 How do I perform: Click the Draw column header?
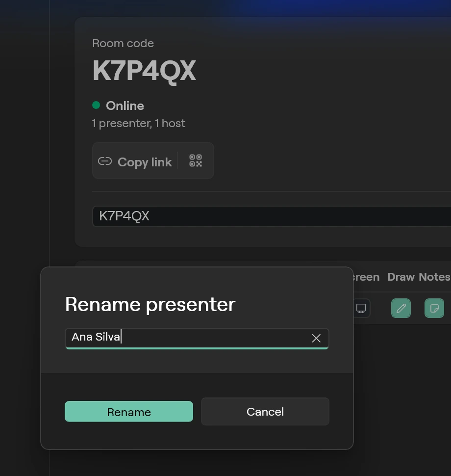pyautogui.click(x=401, y=277)
